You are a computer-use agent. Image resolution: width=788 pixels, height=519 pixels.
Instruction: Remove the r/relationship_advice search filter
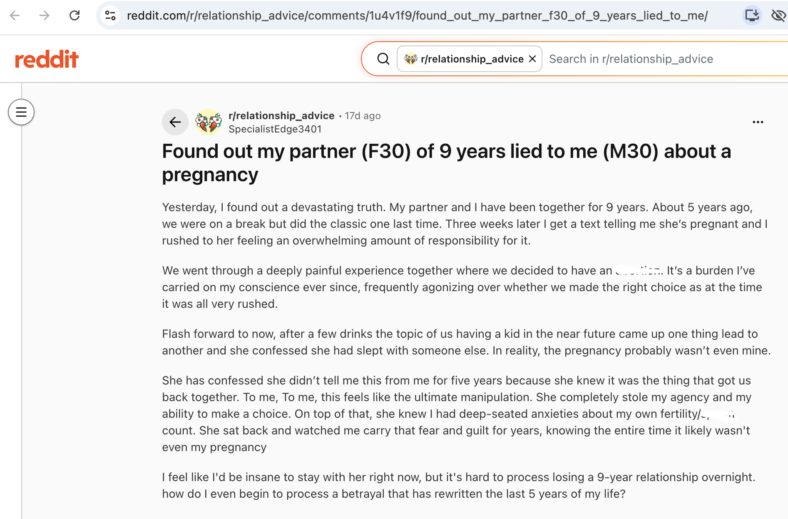pyautogui.click(x=533, y=59)
